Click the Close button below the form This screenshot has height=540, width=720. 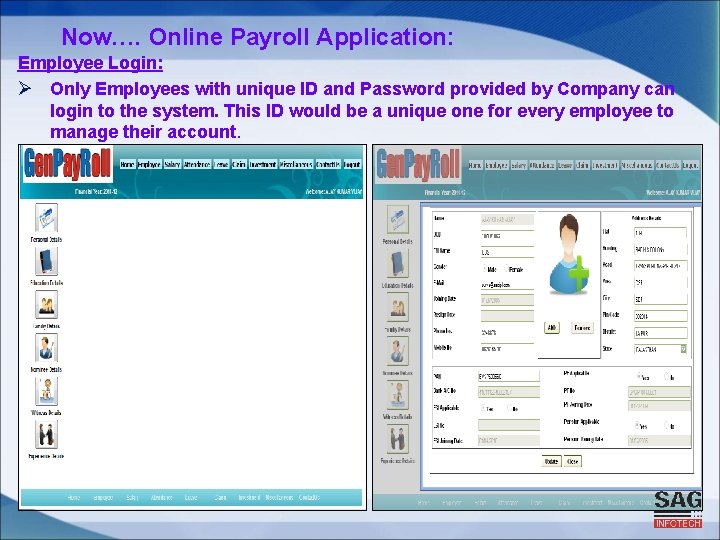[572, 461]
